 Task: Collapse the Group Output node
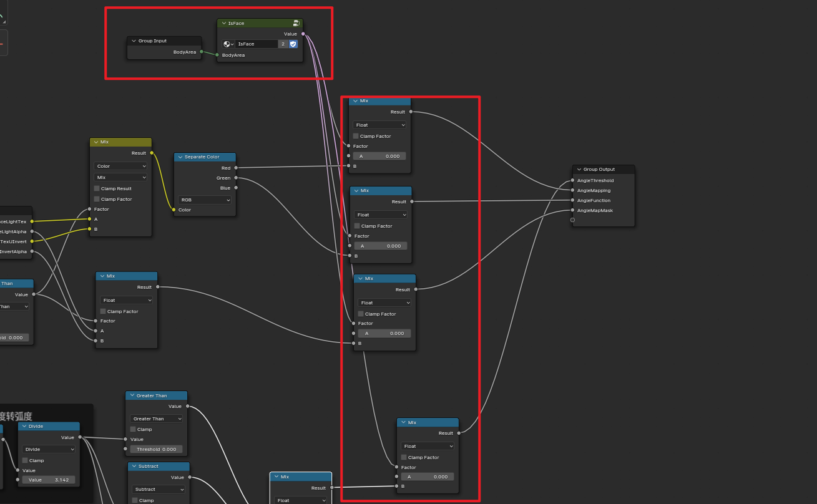coord(579,169)
